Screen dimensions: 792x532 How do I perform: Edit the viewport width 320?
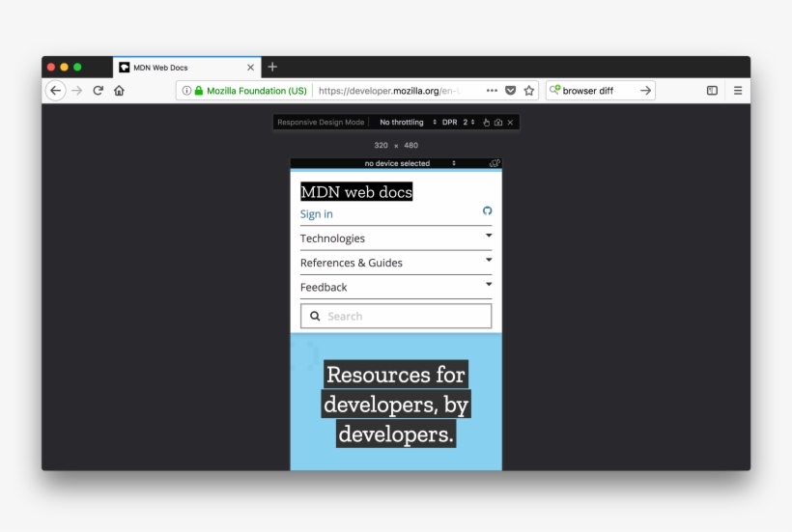coord(381,146)
